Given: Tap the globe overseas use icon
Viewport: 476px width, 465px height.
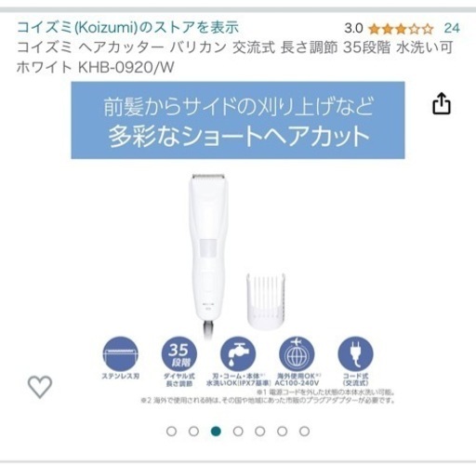Looking at the screenshot, I should point(297,354).
